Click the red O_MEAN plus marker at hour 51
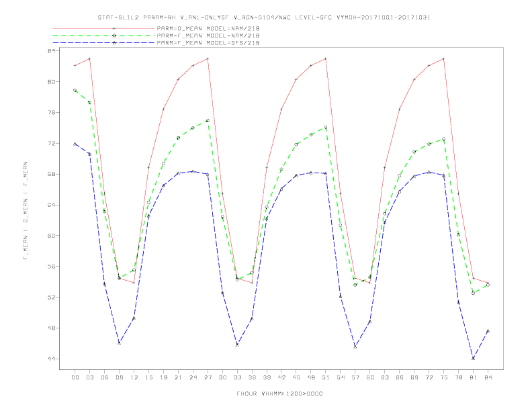This screenshot has height=411, width=532. (x=326, y=58)
